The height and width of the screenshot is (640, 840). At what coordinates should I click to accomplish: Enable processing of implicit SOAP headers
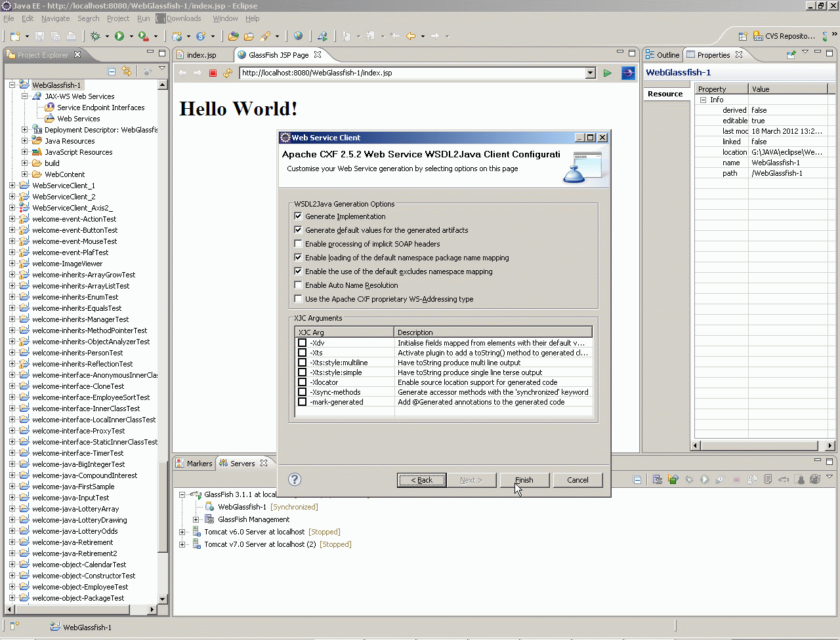[x=299, y=244]
